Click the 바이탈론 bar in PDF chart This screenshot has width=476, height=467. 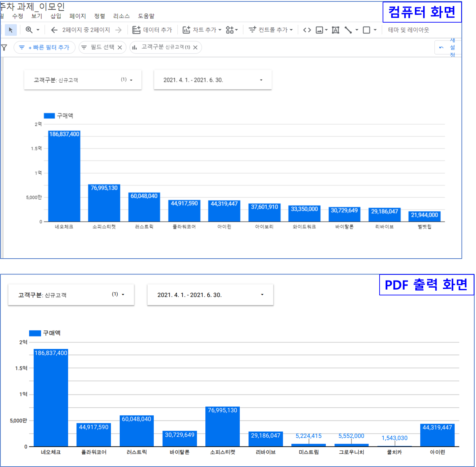click(x=180, y=439)
